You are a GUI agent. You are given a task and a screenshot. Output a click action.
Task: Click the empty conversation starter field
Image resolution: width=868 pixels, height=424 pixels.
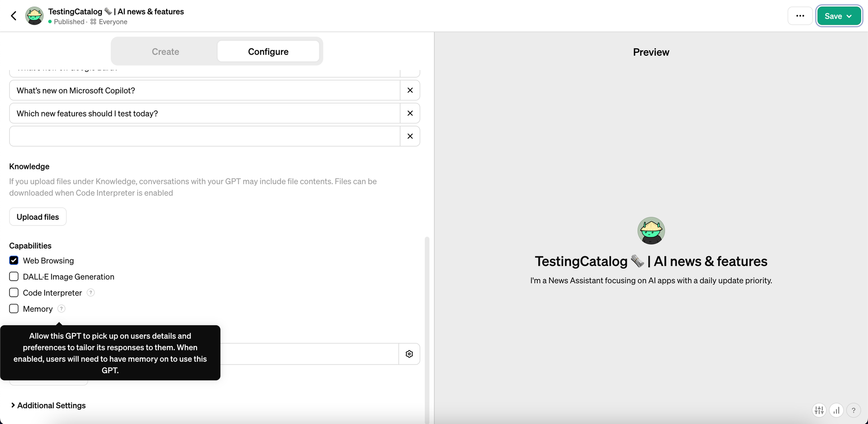pyautogui.click(x=204, y=136)
